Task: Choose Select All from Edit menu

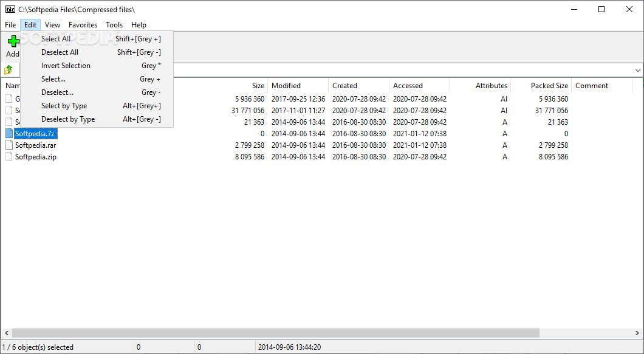Action: click(x=97, y=39)
